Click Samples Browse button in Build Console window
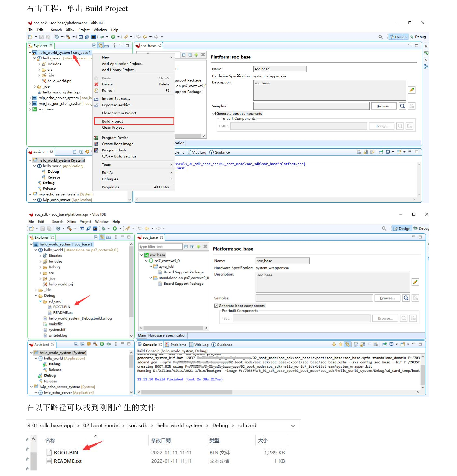The image size is (457, 476). 387,298
